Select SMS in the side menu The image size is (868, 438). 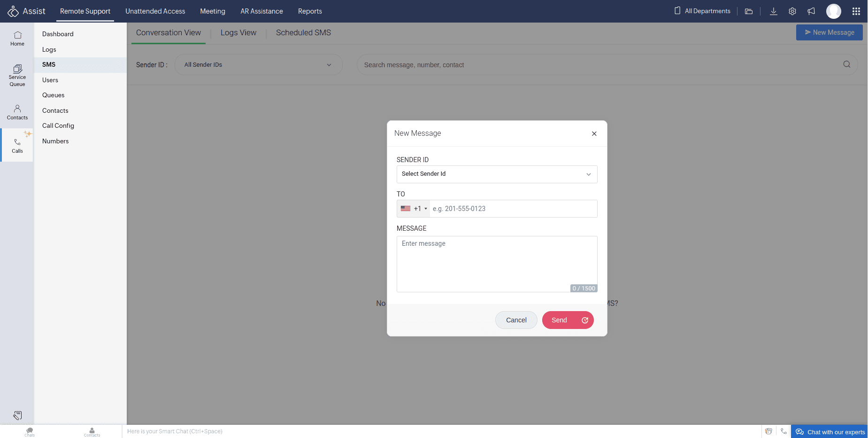[x=80, y=65]
